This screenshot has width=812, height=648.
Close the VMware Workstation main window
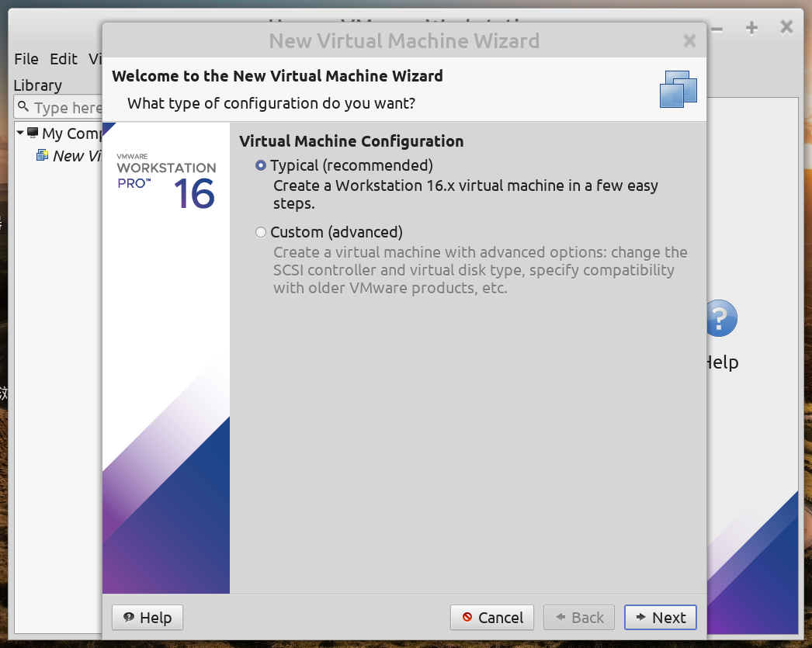click(786, 27)
